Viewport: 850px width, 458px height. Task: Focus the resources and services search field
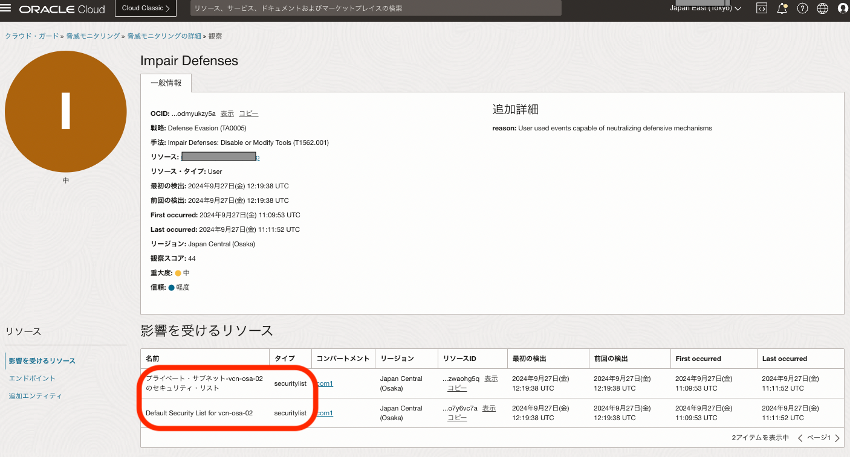tap(376, 8)
